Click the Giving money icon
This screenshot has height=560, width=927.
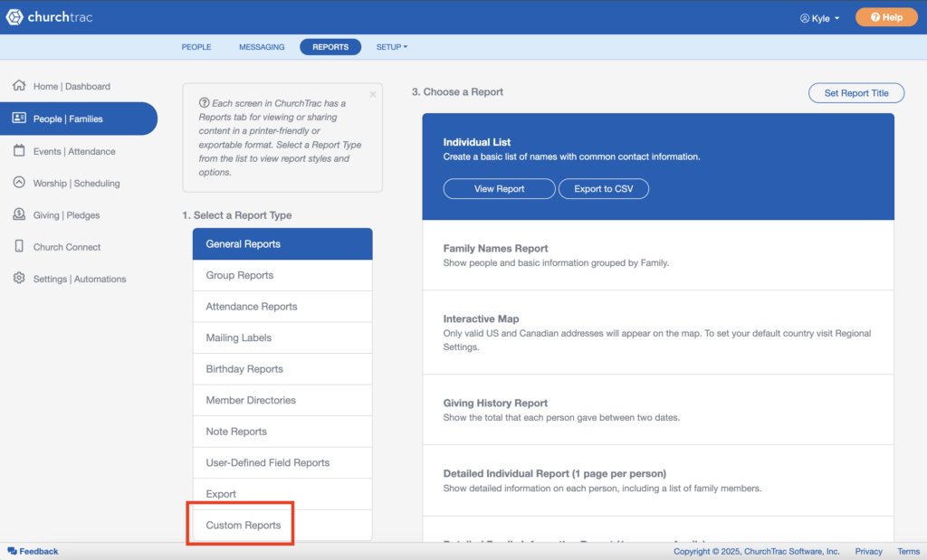pyautogui.click(x=19, y=214)
